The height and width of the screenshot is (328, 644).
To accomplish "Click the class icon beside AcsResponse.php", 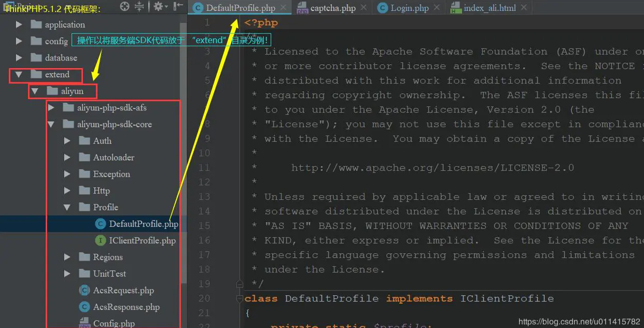I will (84, 307).
